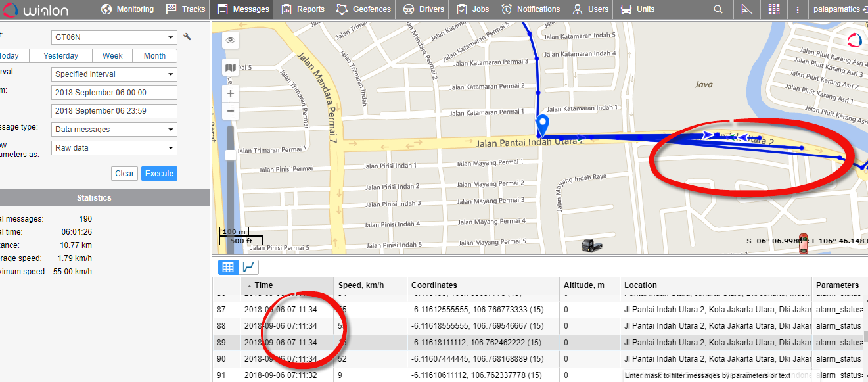Switch messages to table view
The width and height of the screenshot is (868, 382).
click(228, 267)
